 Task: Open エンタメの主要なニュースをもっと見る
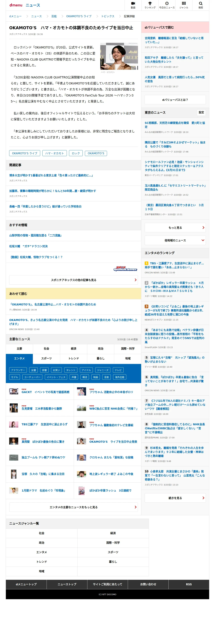click(74, 507)
